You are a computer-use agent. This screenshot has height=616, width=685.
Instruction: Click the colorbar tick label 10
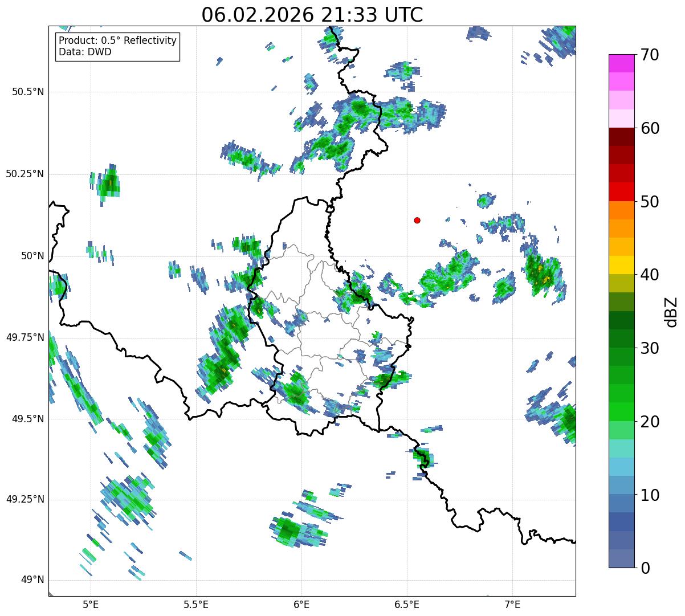[x=650, y=495]
